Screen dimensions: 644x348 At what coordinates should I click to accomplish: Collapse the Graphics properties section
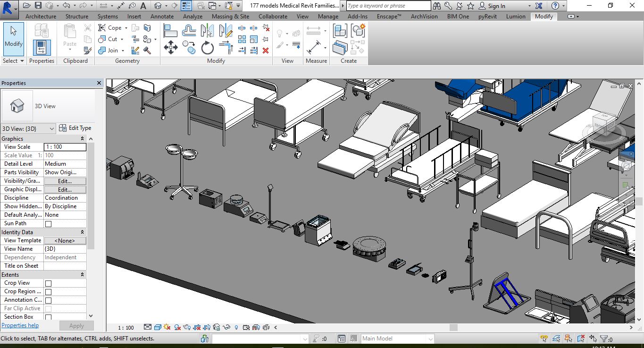[82, 139]
